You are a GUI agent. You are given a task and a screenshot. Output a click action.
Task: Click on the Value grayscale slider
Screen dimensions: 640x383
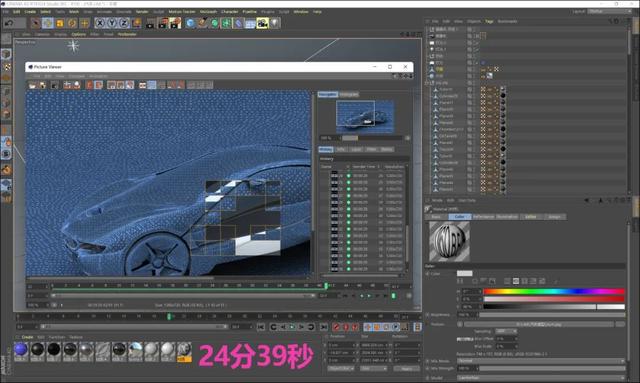pyautogui.click(x=554, y=307)
